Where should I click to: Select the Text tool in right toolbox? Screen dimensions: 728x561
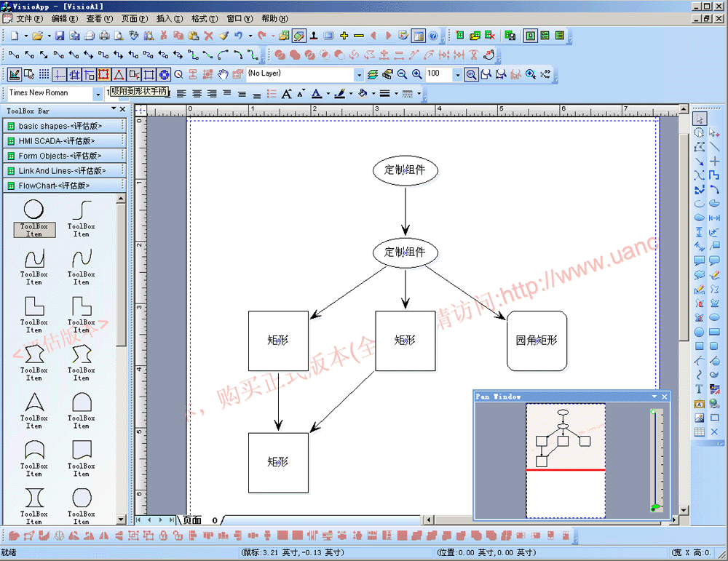tap(699, 389)
